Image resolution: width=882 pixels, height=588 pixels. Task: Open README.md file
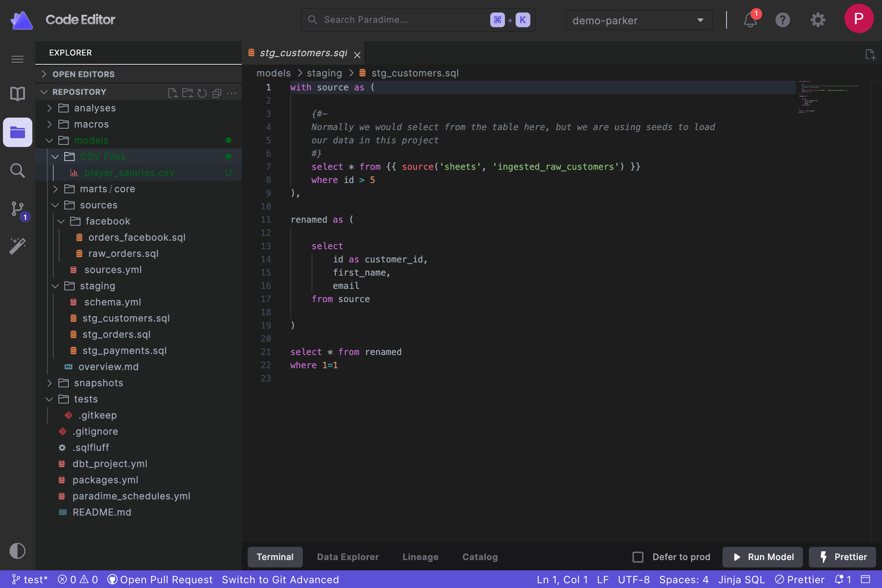(x=139, y=512)
